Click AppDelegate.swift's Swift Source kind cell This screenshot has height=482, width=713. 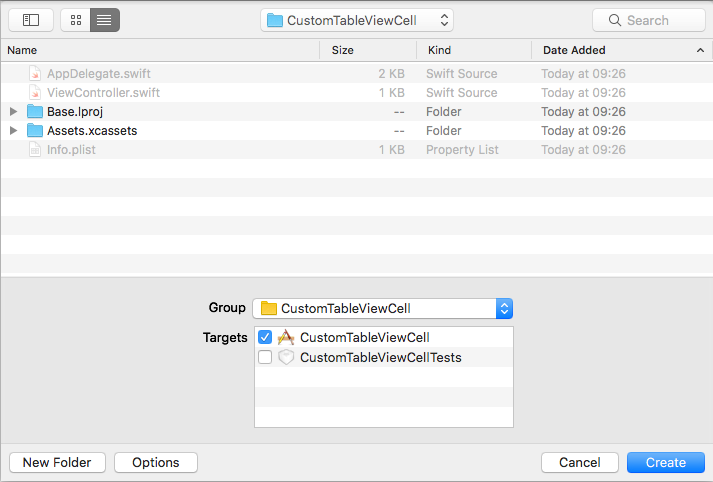[x=462, y=74]
